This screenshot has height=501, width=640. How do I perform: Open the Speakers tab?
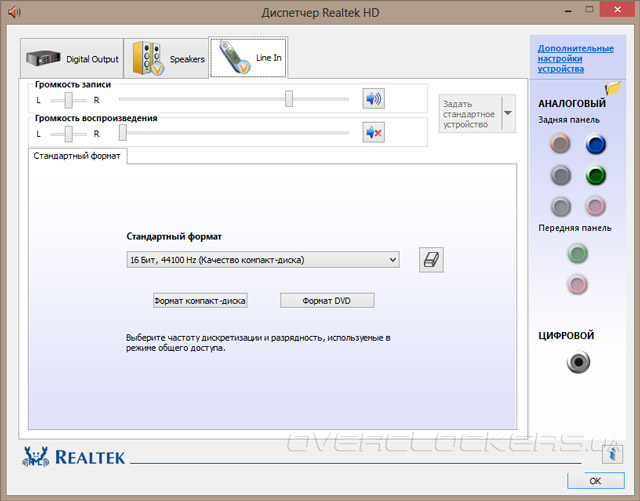pos(166,58)
